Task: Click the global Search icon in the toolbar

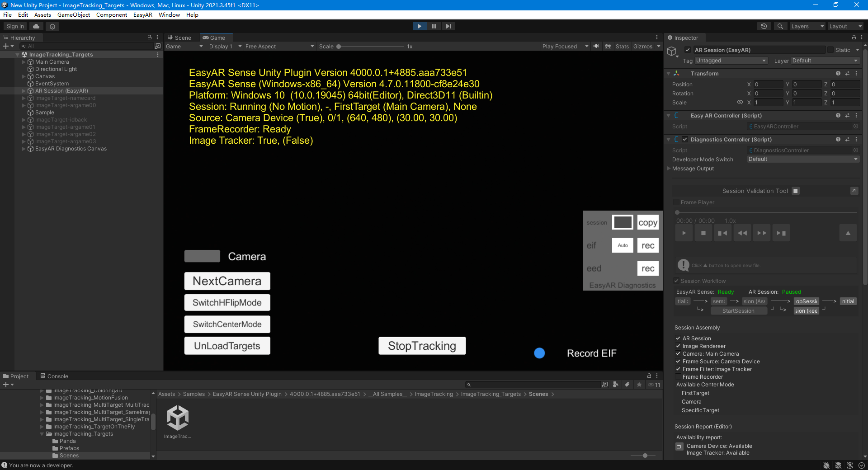Action: tap(780, 26)
